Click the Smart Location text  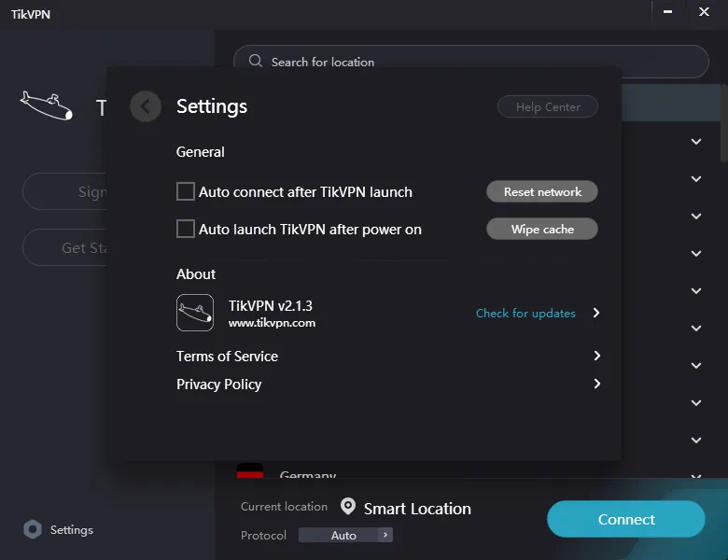coord(417,509)
